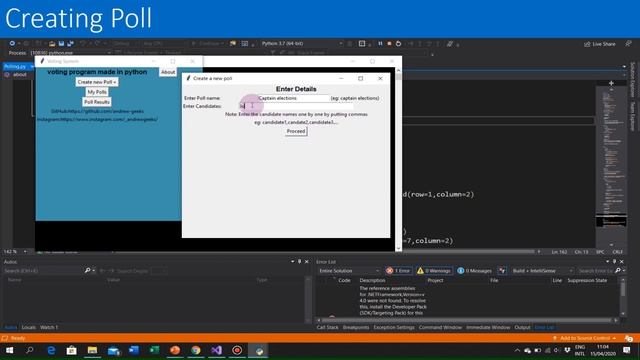The height and width of the screenshot is (360, 640).
Task: Click the Navigate Backward icon in the toolbar
Action: (12, 43)
